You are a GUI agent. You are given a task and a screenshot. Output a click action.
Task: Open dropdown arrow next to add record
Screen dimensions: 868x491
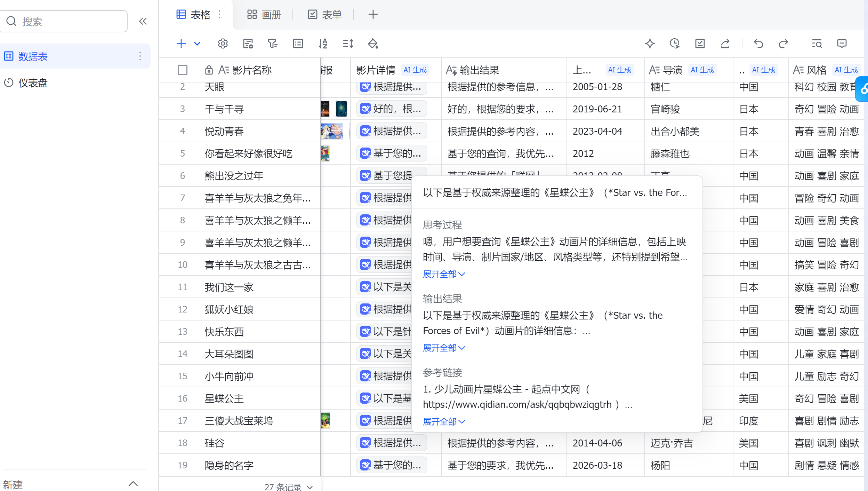[197, 44]
